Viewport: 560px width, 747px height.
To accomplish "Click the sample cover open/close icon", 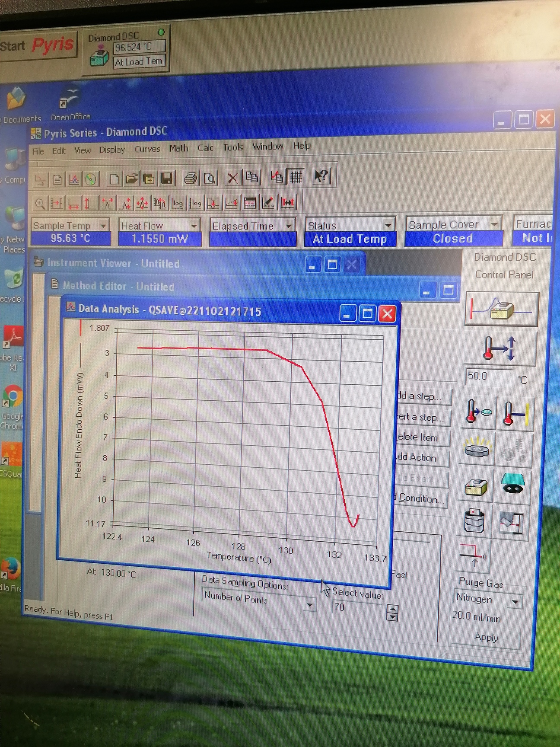I will [477, 449].
